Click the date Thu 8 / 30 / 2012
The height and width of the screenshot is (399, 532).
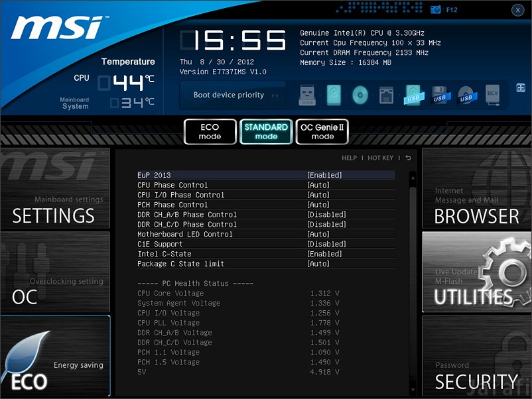tap(217, 62)
